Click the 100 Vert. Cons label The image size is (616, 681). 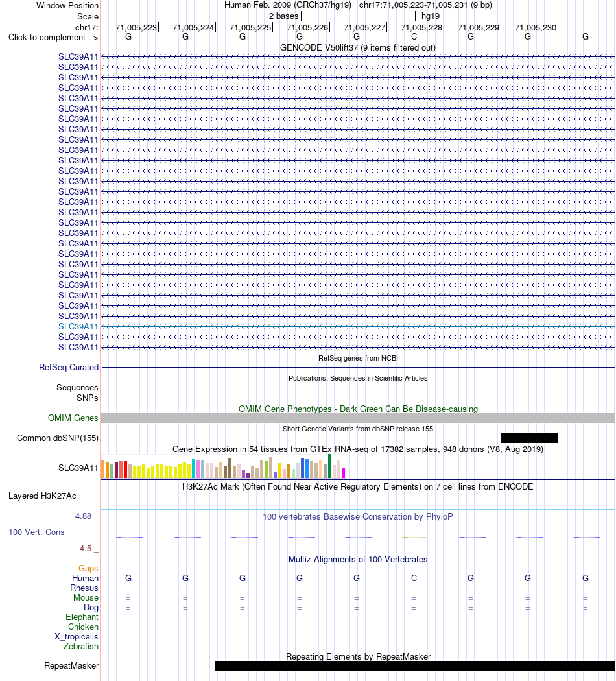pos(36,532)
